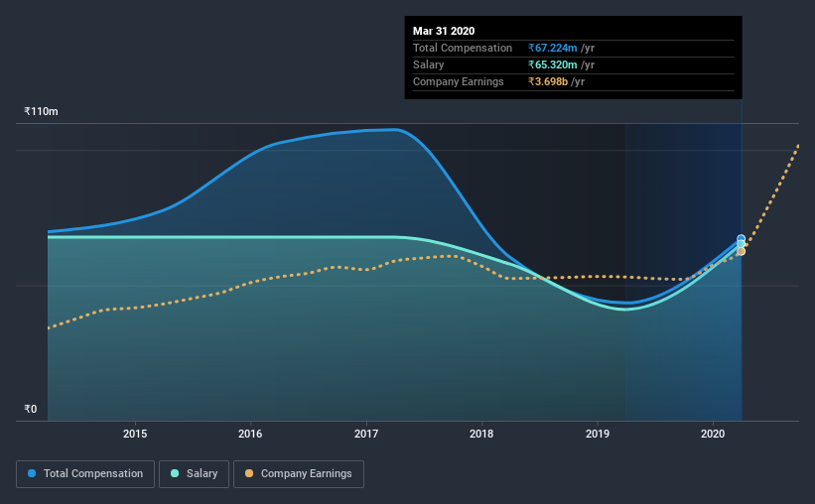
Task: Click the ₹0 y-axis label
Action: (30, 409)
